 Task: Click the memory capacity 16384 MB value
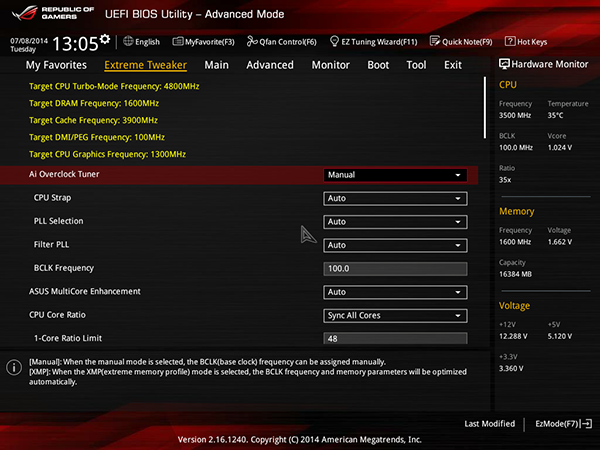[x=515, y=274]
